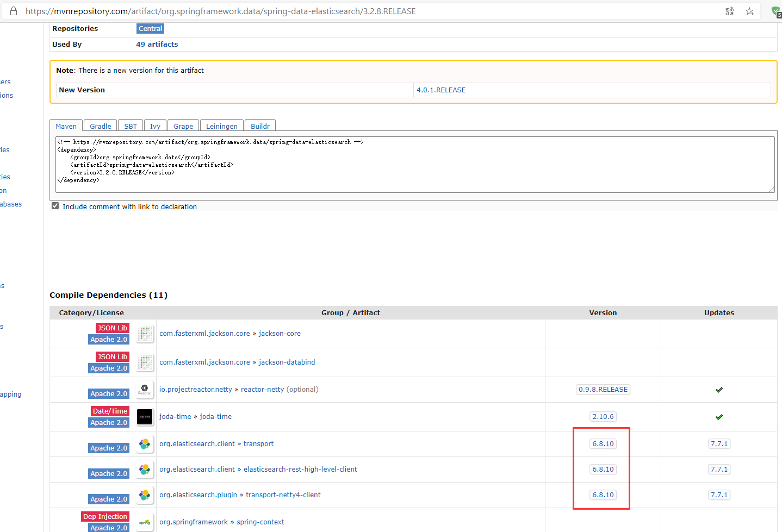Click the jackson-core library icon
The width and height of the screenshot is (782, 532).
pyautogui.click(x=145, y=333)
